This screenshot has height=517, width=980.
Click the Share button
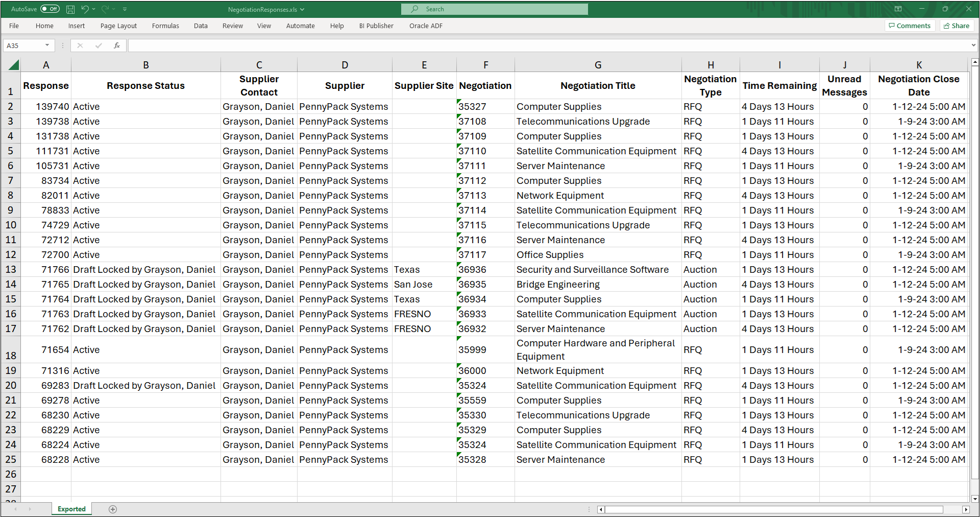957,26
